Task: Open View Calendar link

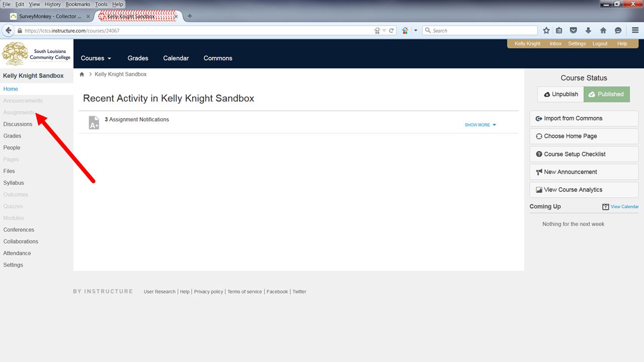Action: [x=624, y=207]
